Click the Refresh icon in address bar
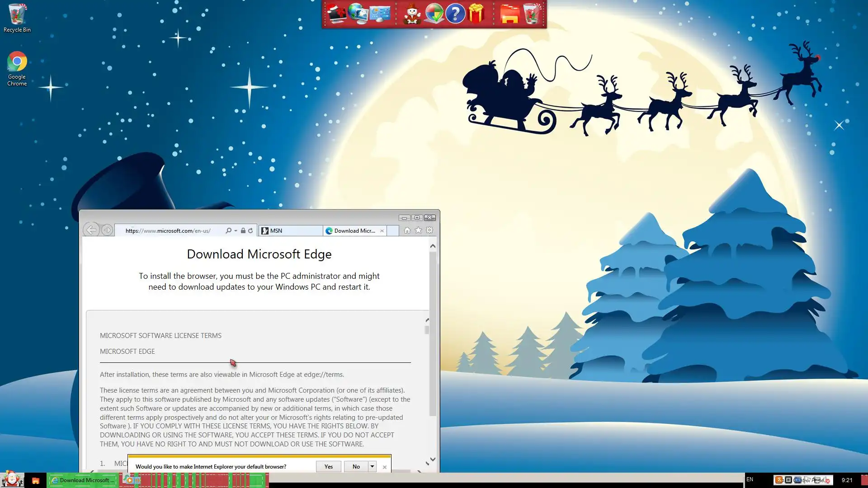868x488 pixels. click(250, 230)
